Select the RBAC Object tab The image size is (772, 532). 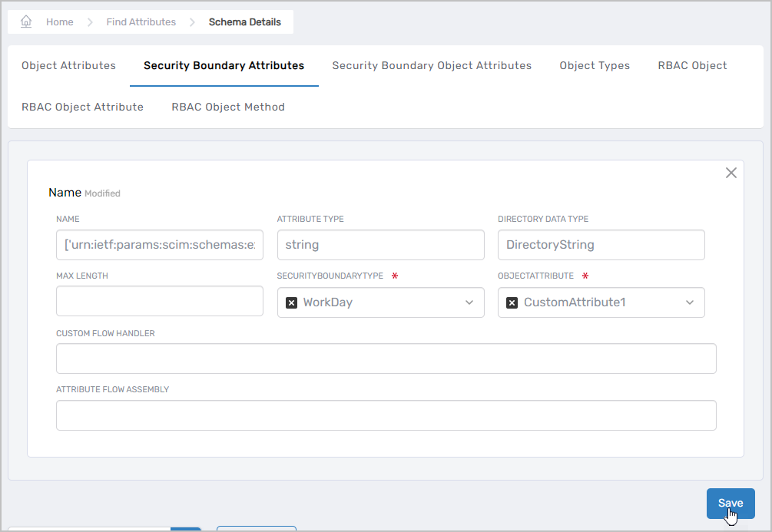(x=692, y=65)
